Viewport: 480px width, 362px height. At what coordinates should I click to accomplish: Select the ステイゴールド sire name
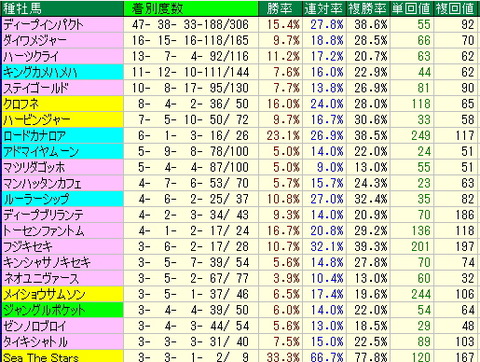[36, 88]
